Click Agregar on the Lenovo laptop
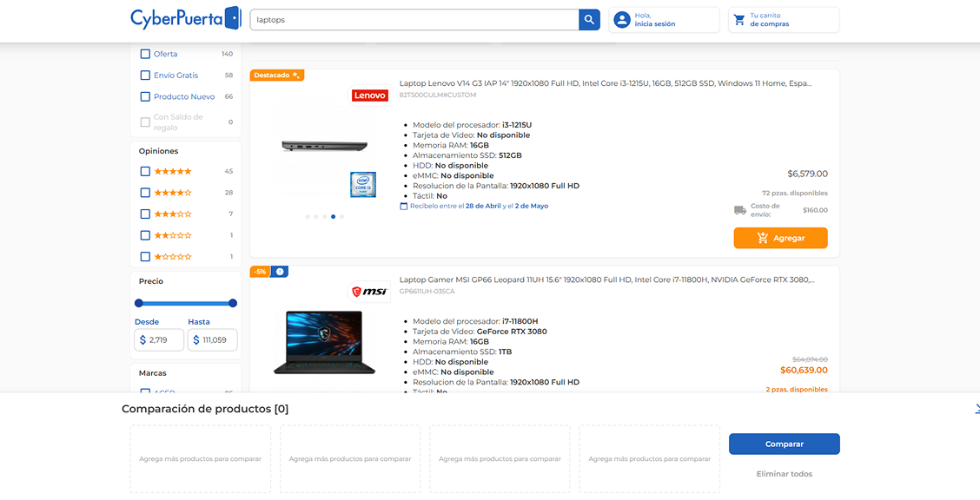This screenshot has width=980, height=500. [x=780, y=237]
